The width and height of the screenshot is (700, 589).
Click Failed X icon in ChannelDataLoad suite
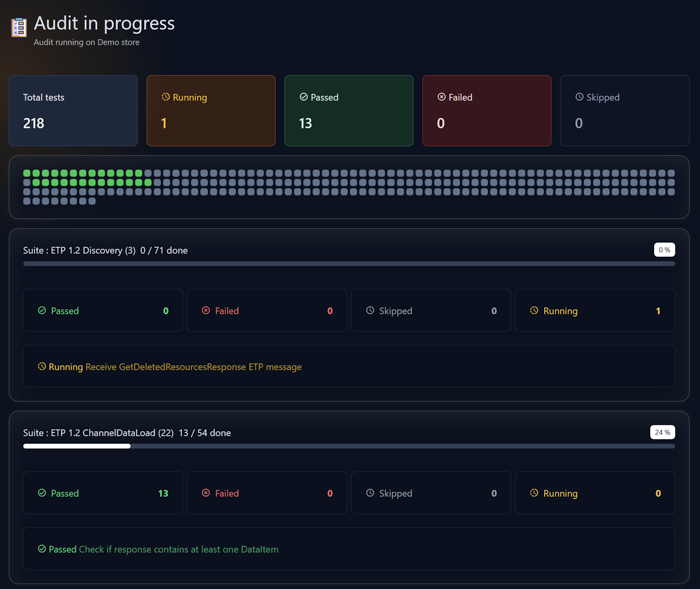[206, 493]
